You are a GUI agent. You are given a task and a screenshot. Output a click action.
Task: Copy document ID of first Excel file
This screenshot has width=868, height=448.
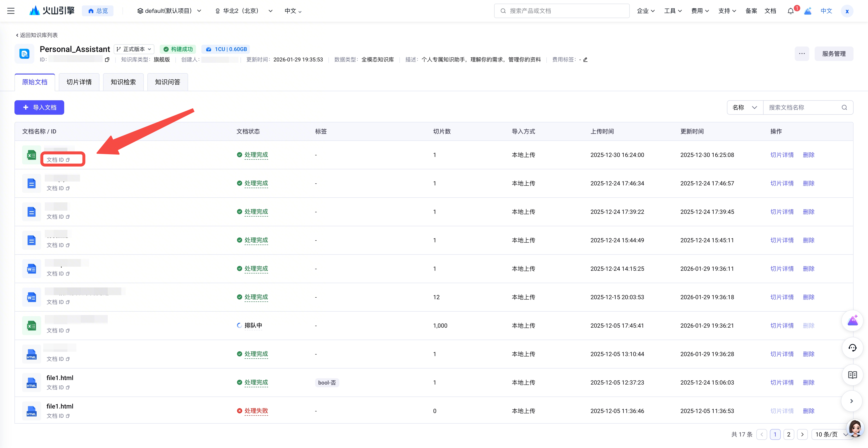point(68,160)
